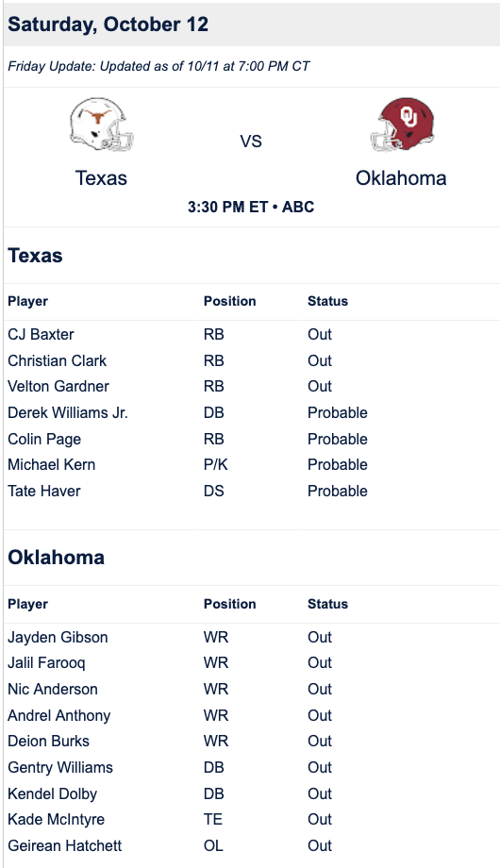This screenshot has height=868, width=500.
Task: Click the Status column header in Oklahoma table
Action: point(327,604)
